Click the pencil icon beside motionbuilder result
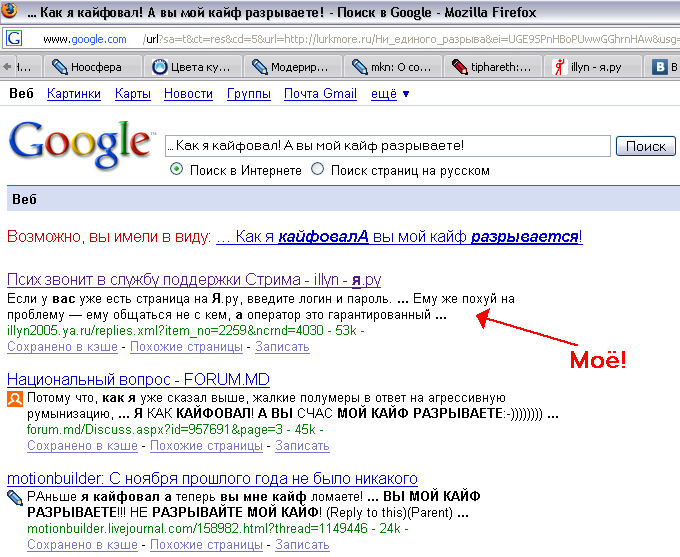The height and width of the screenshot is (557, 680). point(15,498)
